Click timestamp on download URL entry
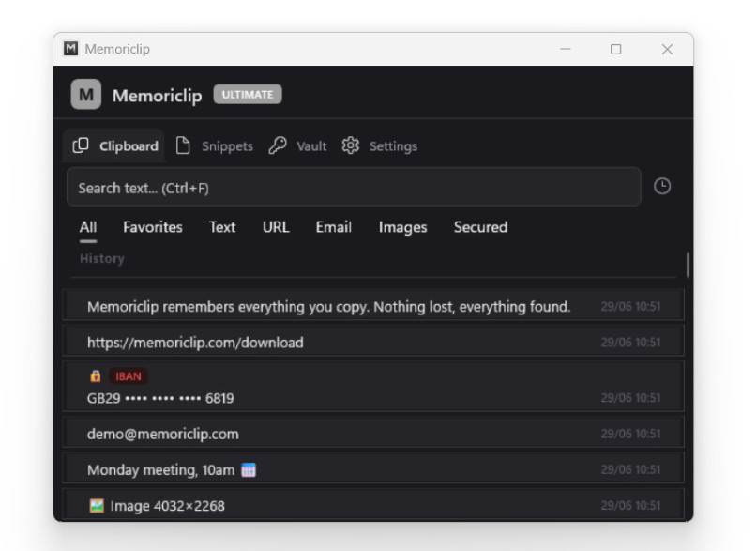This screenshot has height=551, width=756. [630, 342]
